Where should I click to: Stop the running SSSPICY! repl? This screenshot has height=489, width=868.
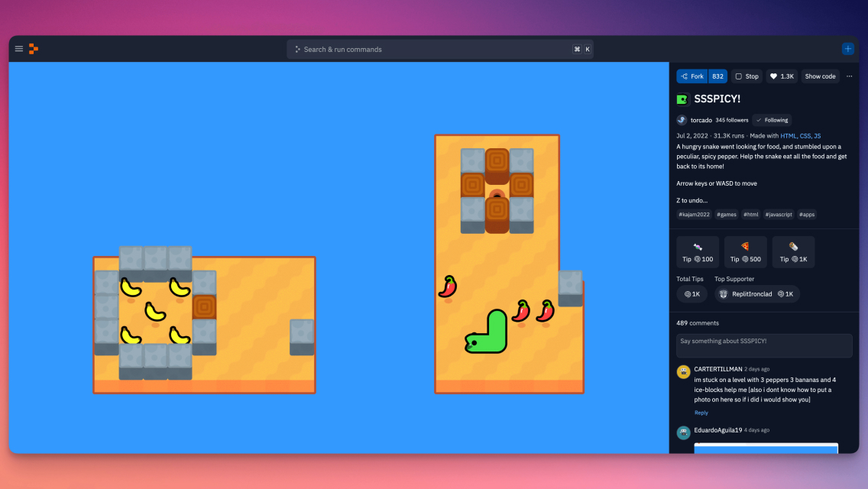point(747,76)
